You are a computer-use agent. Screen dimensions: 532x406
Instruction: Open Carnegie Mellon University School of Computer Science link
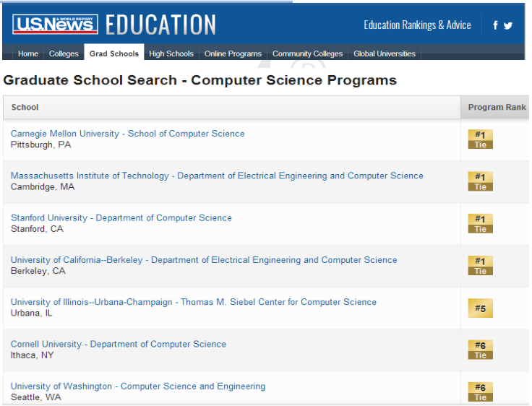[128, 134]
